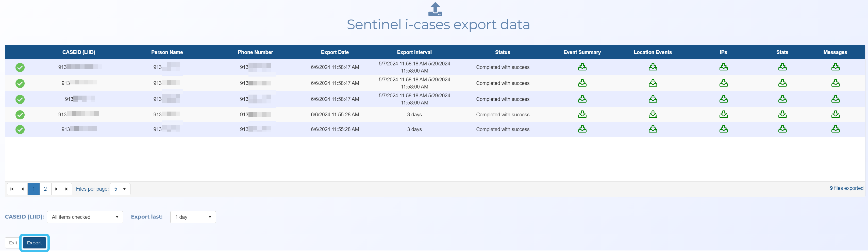Click green check status icon in first row
Screen dimensions: 868x252
coord(20,67)
